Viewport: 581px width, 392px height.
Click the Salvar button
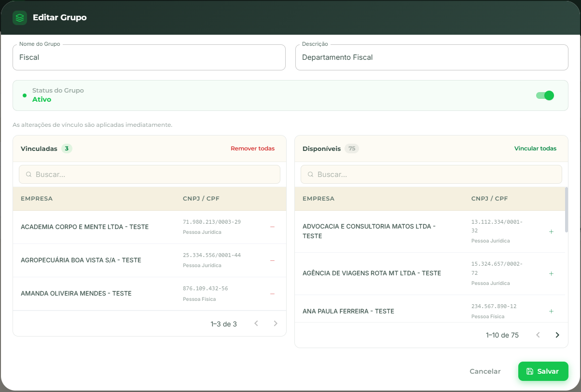click(x=543, y=371)
